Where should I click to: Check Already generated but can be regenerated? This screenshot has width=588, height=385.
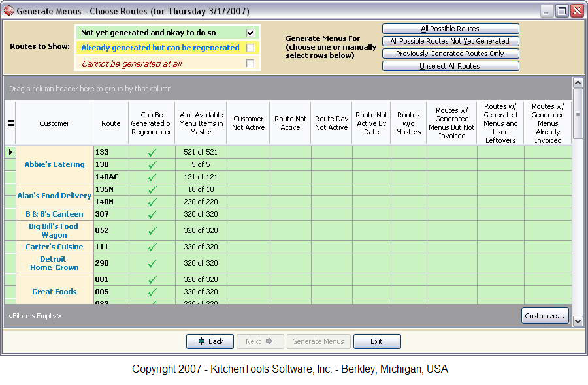coord(250,48)
